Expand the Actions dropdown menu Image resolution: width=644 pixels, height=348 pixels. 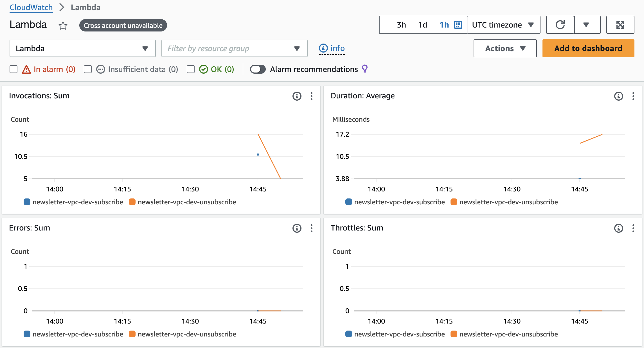click(505, 48)
